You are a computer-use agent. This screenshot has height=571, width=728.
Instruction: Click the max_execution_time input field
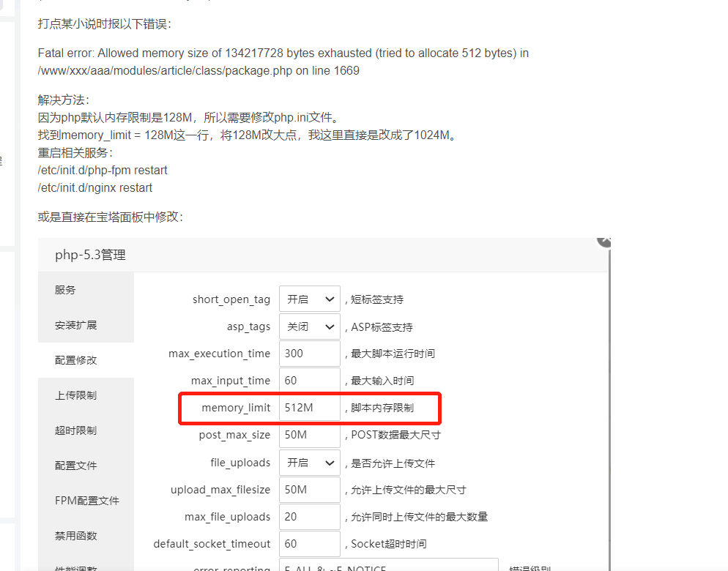pyautogui.click(x=309, y=354)
